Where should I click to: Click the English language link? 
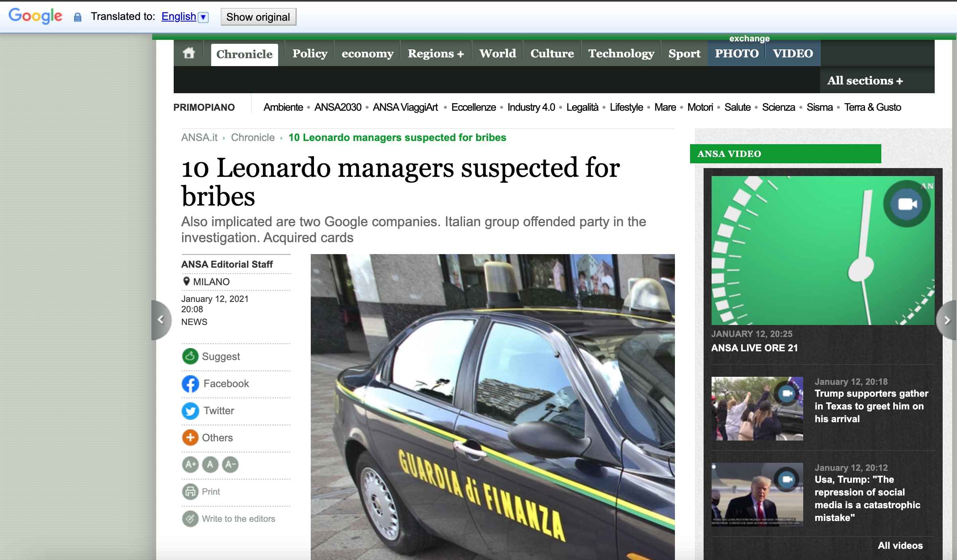point(178,16)
